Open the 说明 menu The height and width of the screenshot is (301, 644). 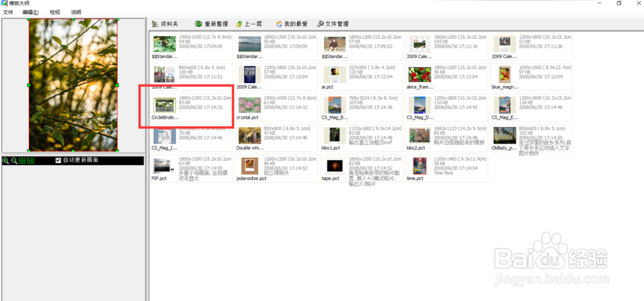[76, 12]
